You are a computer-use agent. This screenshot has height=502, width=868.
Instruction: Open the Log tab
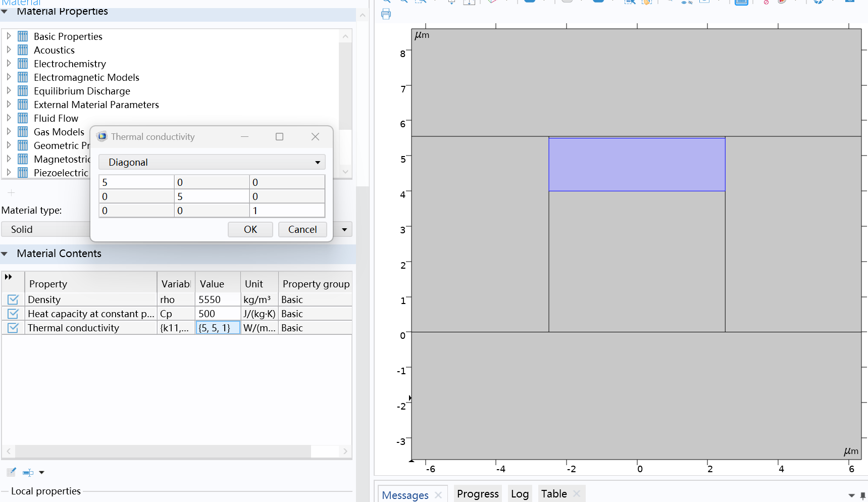click(519, 494)
